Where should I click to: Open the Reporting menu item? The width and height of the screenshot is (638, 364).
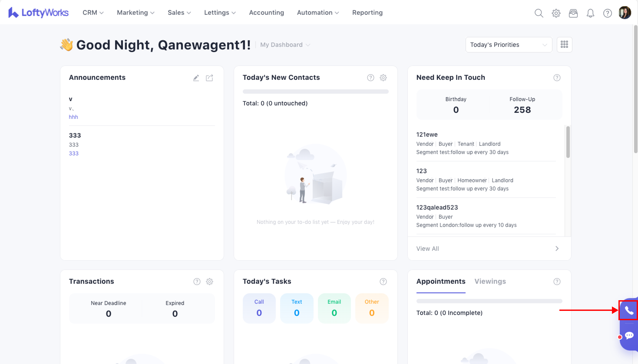click(x=367, y=13)
